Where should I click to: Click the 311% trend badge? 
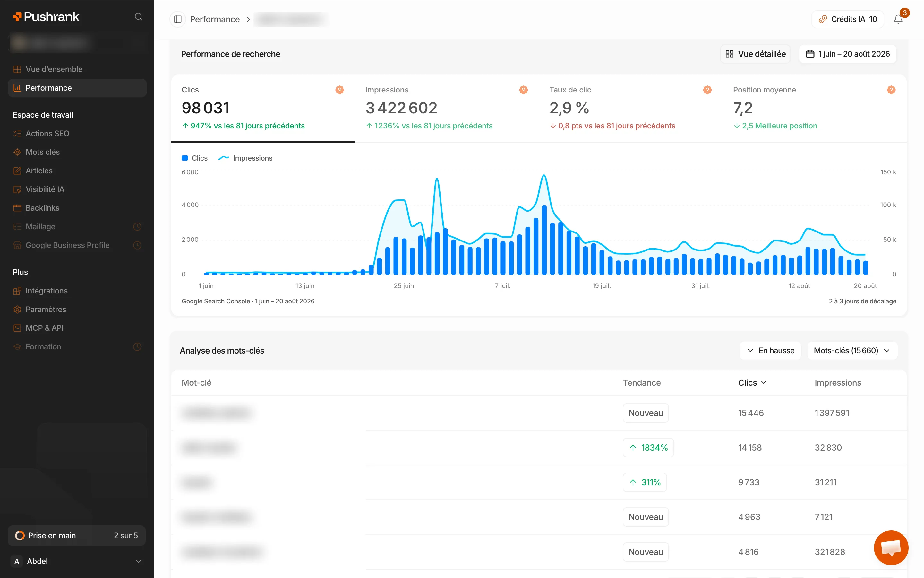(x=645, y=482)
